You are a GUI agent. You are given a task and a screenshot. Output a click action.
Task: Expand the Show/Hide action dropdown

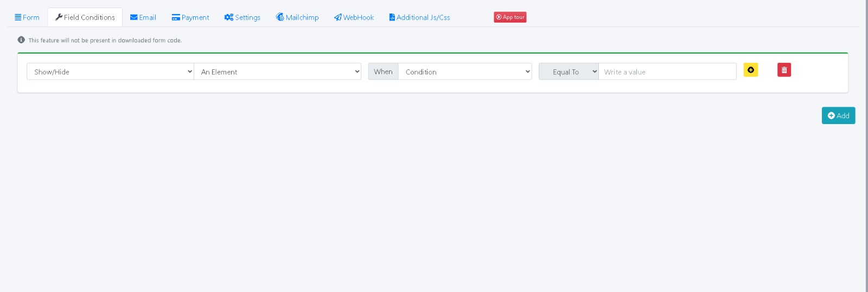(x=110, y=72)
